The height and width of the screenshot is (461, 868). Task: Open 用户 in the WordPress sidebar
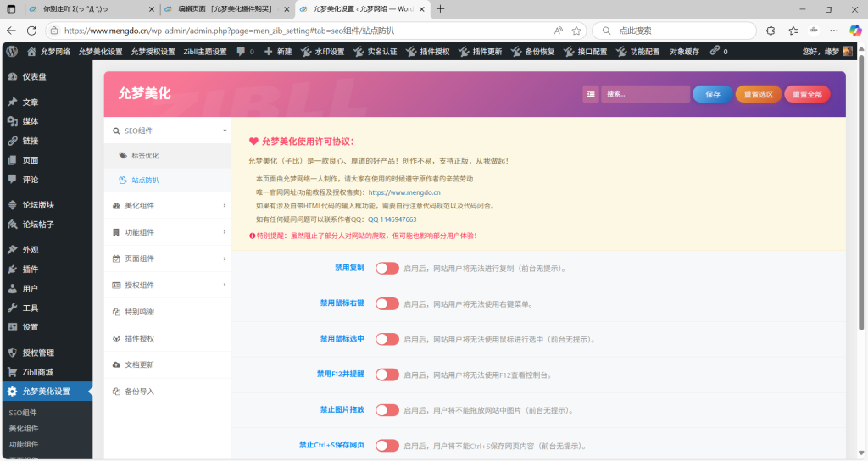click(x=47, y=289)
